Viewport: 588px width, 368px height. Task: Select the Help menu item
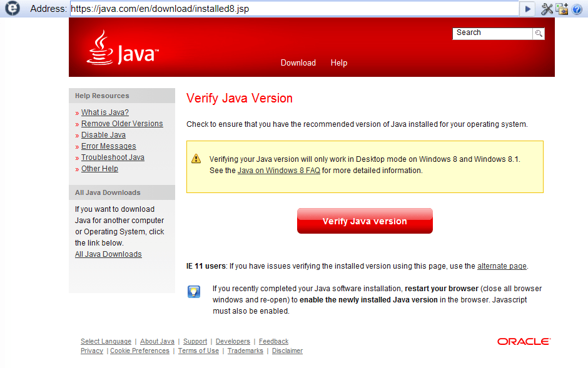[338, 62]
